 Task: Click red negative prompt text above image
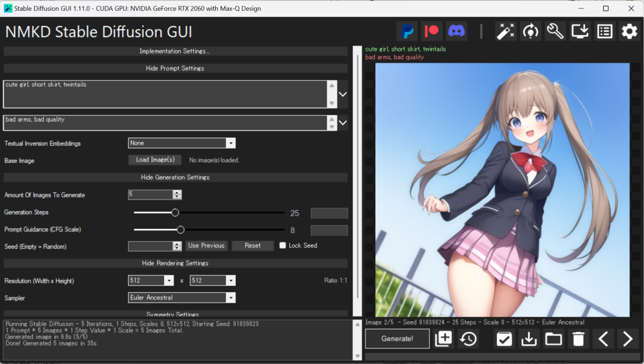pos(394,57)
